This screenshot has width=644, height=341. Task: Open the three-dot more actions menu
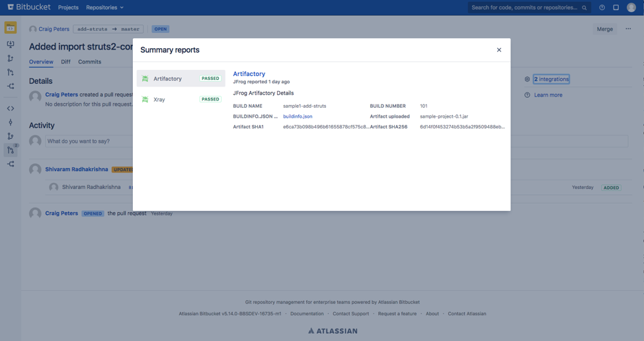pos(628,29)
